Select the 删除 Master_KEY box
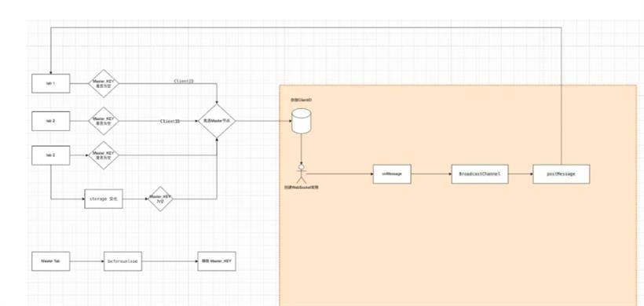The height and width of the screenshot is (306, 644). (x=217, y=261)
